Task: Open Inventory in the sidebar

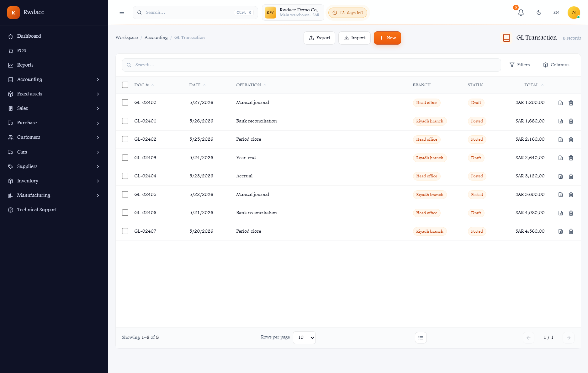Action: pyautogui.click(x=54, y=181)
